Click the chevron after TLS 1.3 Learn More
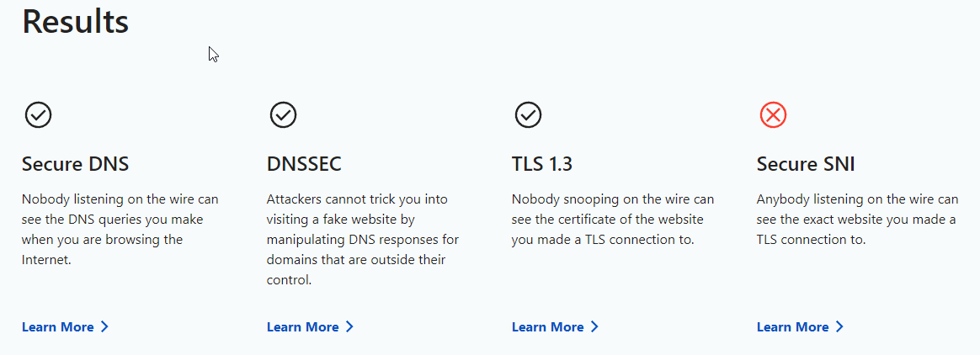The width and height of the screenshot is (980, 355). point(594,327)
